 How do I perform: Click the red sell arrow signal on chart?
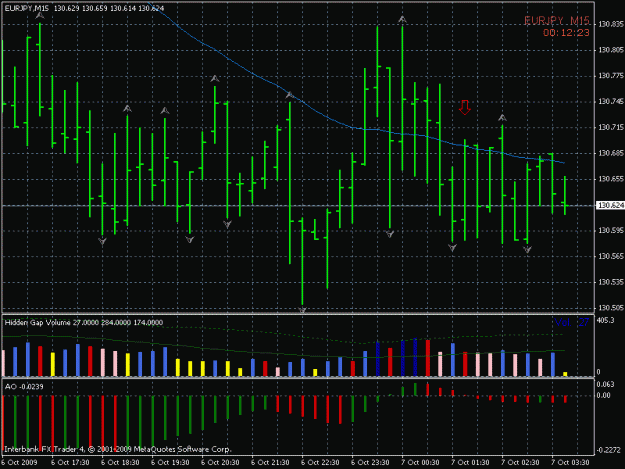(x=464, y=107)
